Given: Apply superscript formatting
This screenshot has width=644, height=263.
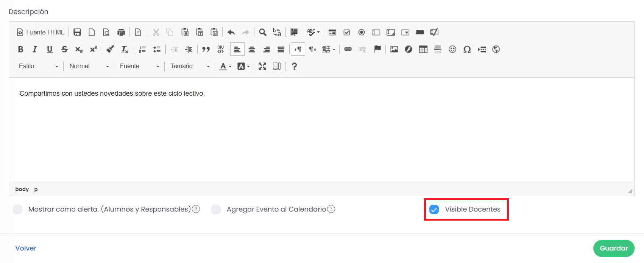Looking at the screenshot, I should coord(94,49).
